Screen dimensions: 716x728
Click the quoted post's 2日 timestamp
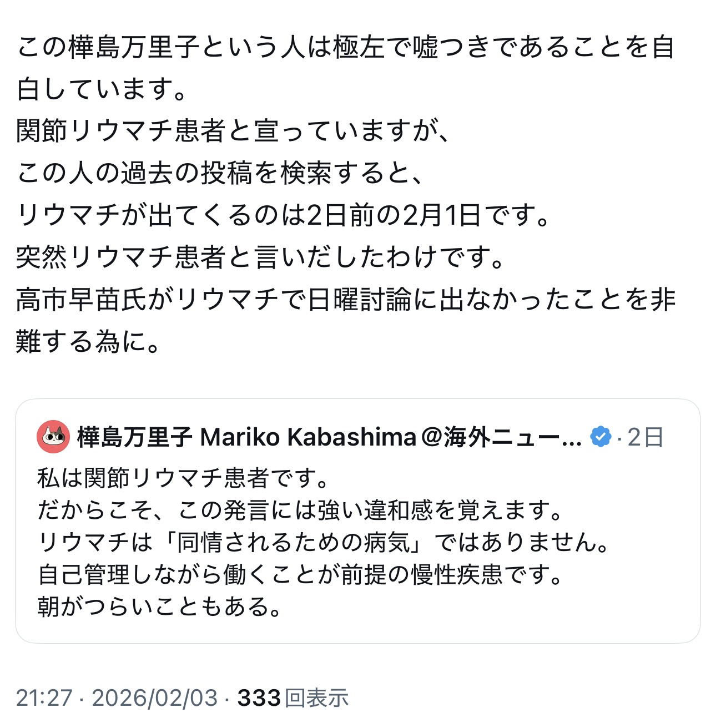tap(646, 437)
